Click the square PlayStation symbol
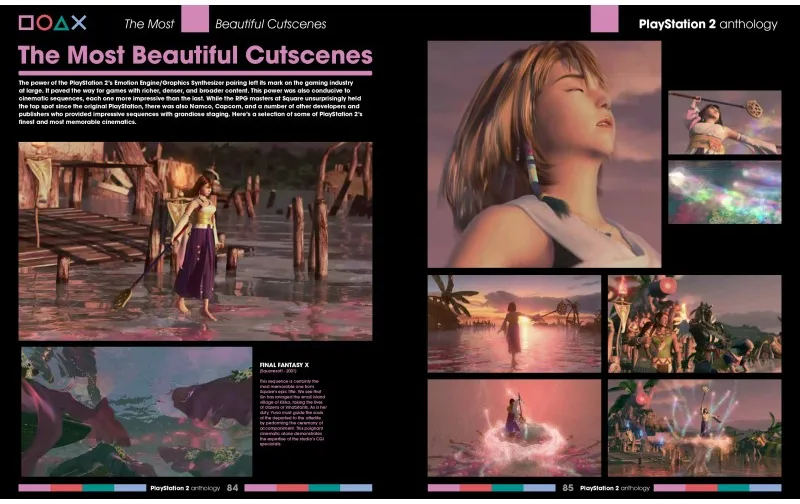Image resolution: width=800 pixels, height=504 pixels. click(27, 22)
